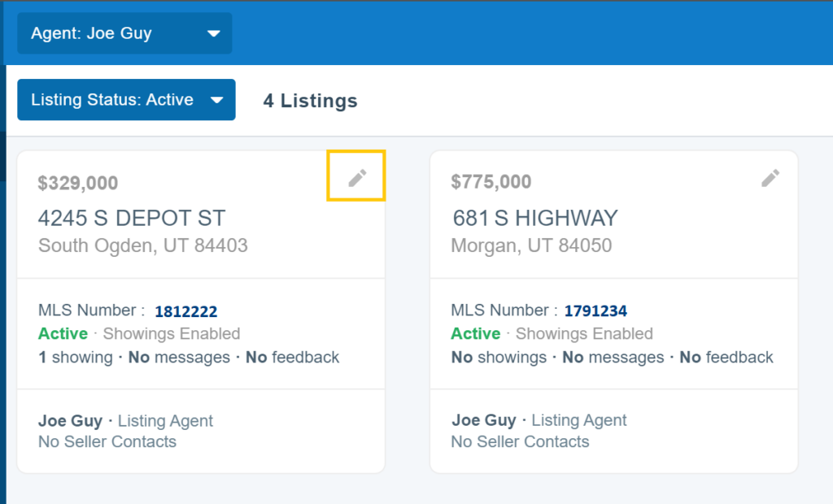Expand the Listing Status: Active dropdown

(126, 100)
